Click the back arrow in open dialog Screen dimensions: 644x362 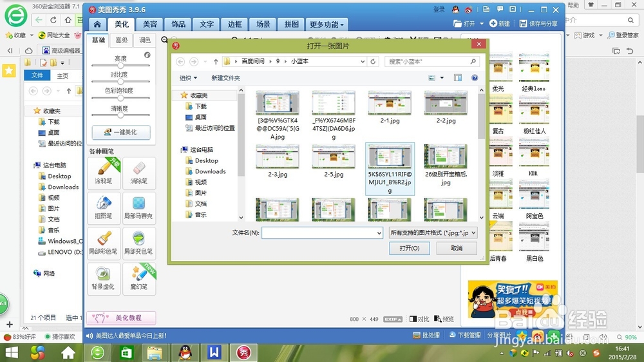point(180,61)
